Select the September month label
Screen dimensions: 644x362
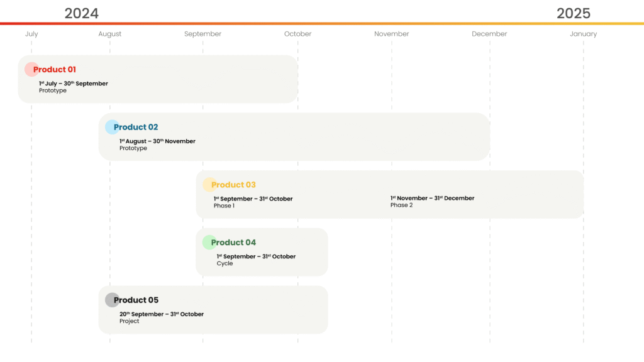tap(203, 34)
